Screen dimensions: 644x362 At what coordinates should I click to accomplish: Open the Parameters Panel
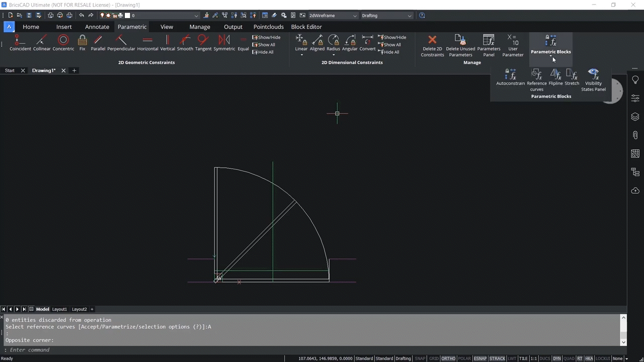pyautogui.click(x=489, y=46)
